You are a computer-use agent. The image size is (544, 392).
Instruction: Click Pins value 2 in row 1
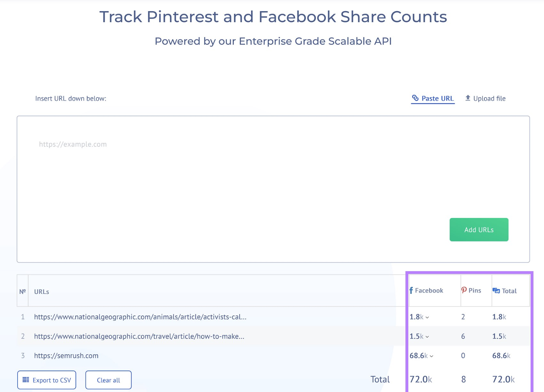(x=463, y=317)
